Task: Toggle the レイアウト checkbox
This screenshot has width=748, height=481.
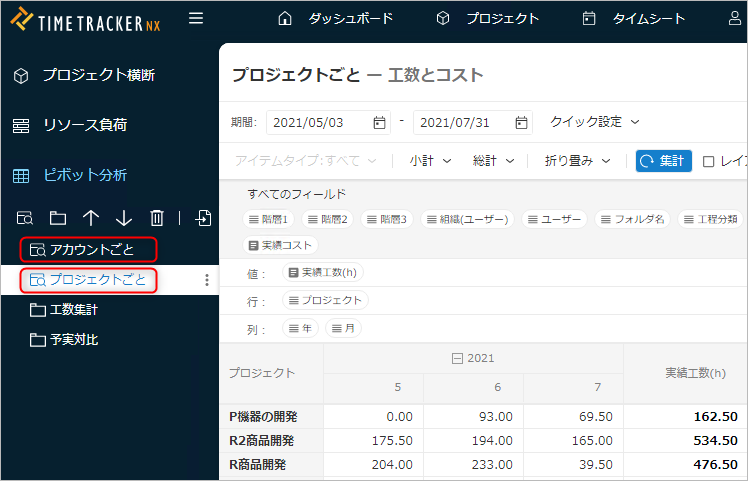Action: tap(708, 161)
